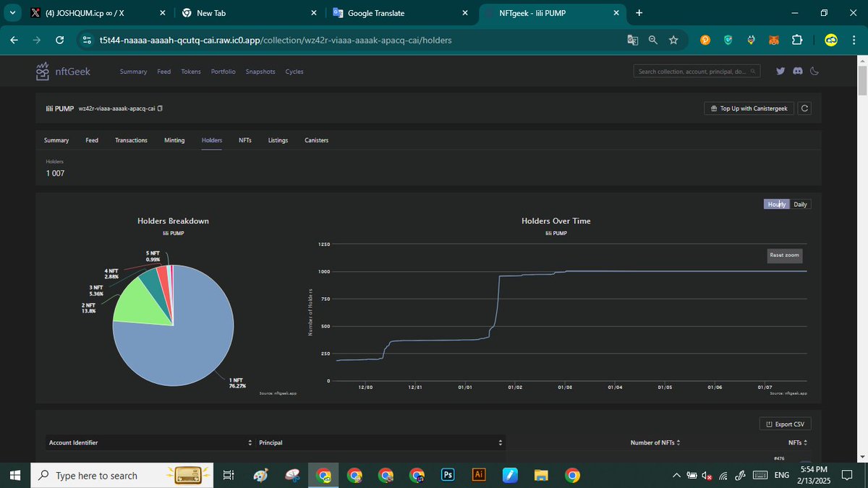Viewport: 868px width, 488px height.
Task: Open Cycles in top navigation
Action: (x=294, y=72)
